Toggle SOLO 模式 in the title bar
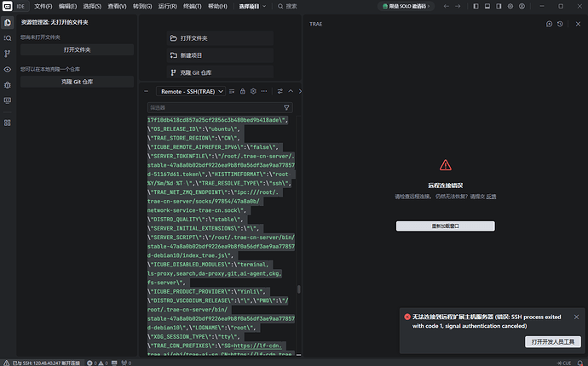The image size is (588, 366). [x=406, y=6]
